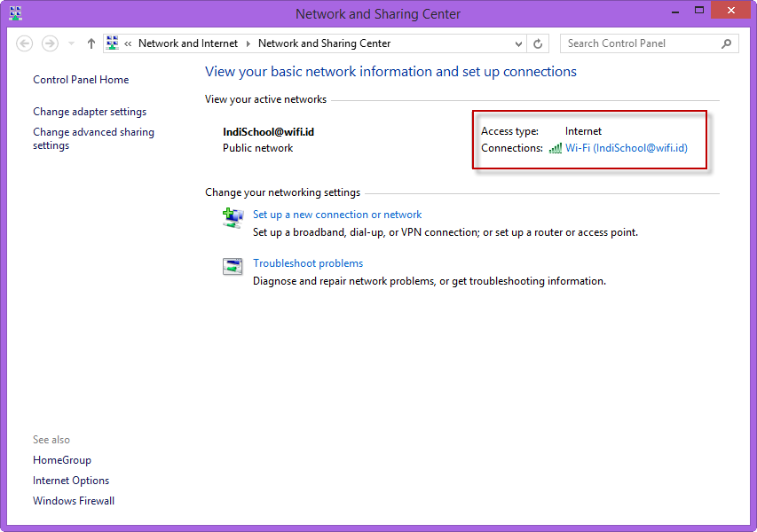Open Troubleshoot problems
Image resolution: width=757 pixels, height=532 pixels.
(308, 263)
